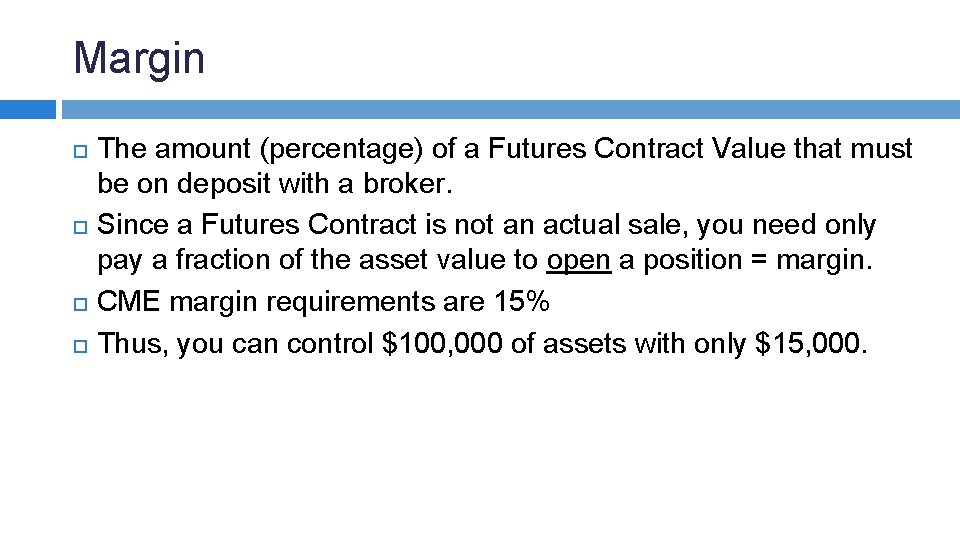This screenshot has width=960, height=540.
Task: Click the "$15,000." amount text
Action: pos(811,343)
